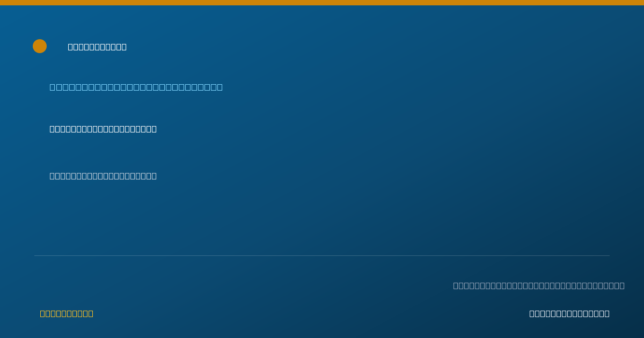This screenshot has width=644, height=338.
Task: Click the light blue subtitle text line
Action: (x=136, y=87)
